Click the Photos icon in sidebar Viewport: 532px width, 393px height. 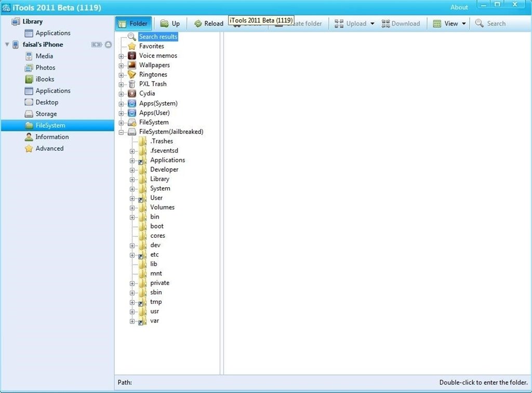tap(29, 68)
